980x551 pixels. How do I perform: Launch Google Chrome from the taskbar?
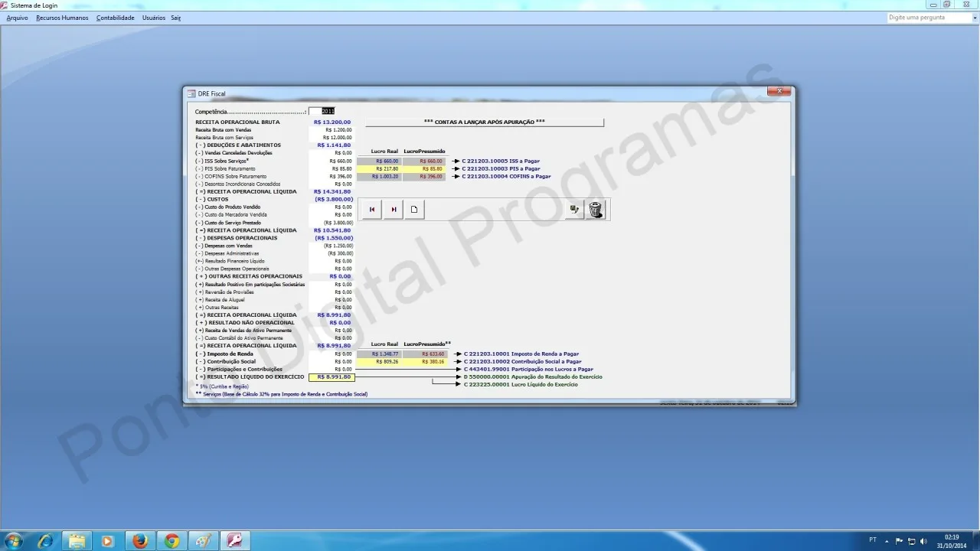point(171,541)
